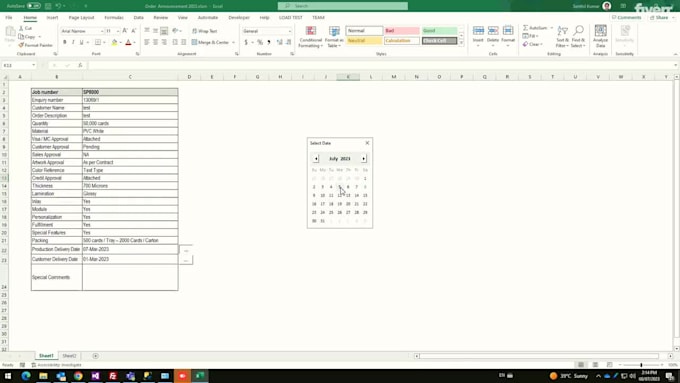The height and width of the screenshot is (383, 680).
Task: Switch to the Formulas tab
Action: pyautogui.click(x=114, y=18)
